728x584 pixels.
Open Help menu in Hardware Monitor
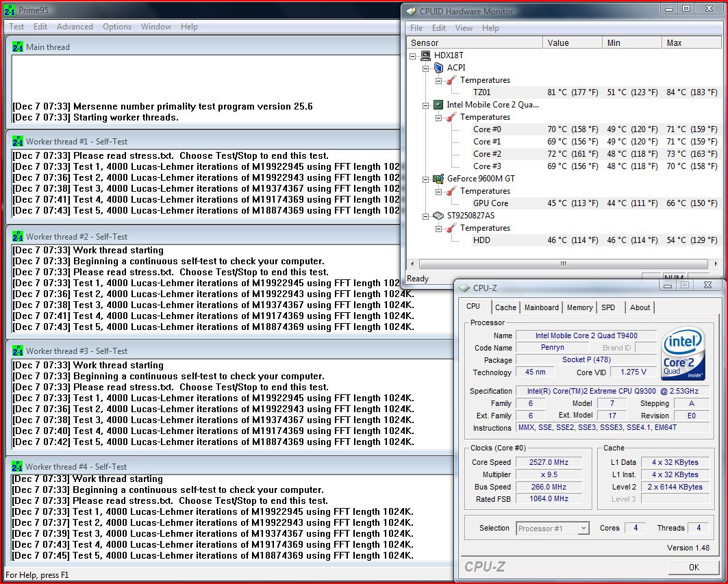tap(490, 28)
